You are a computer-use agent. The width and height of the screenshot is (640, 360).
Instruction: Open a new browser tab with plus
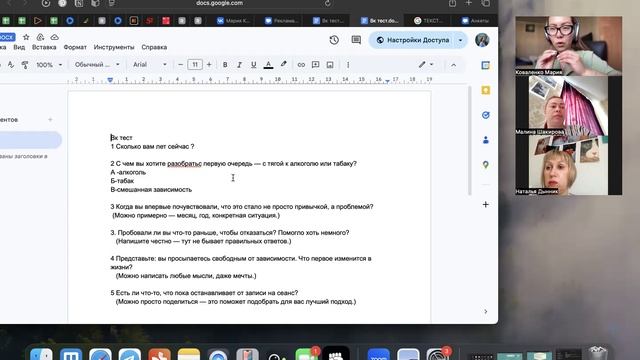(x=469, y=3)
